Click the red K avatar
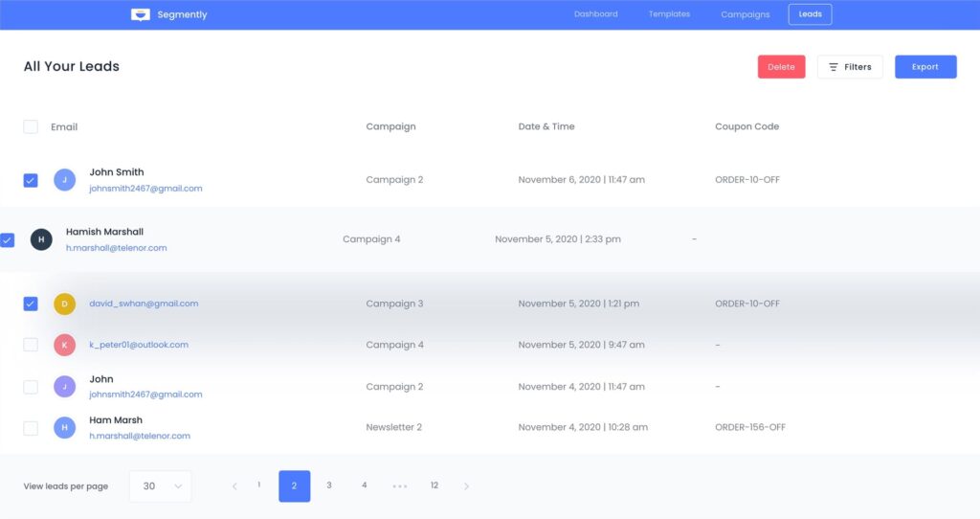The height and width of the screenshot is (519, 980). (x=64, y=345)
